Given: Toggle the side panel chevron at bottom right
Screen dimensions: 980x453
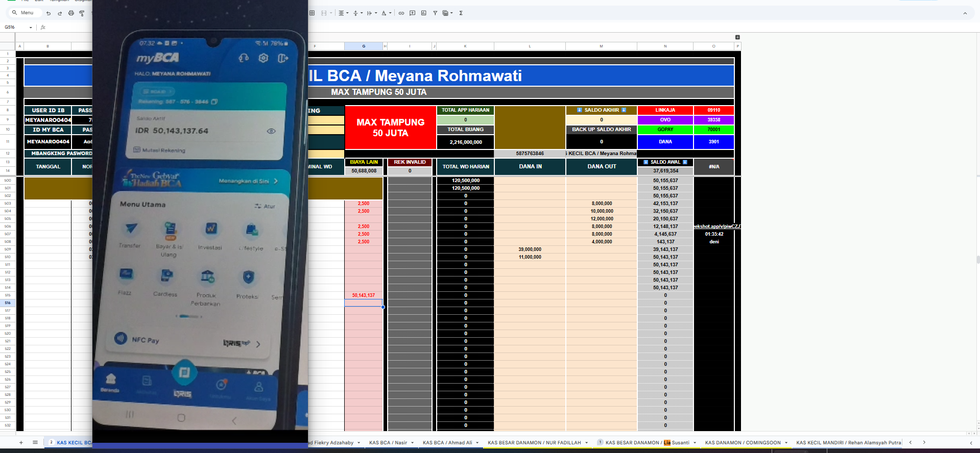Looking at the screenshot, I should (x=971, y=443).
